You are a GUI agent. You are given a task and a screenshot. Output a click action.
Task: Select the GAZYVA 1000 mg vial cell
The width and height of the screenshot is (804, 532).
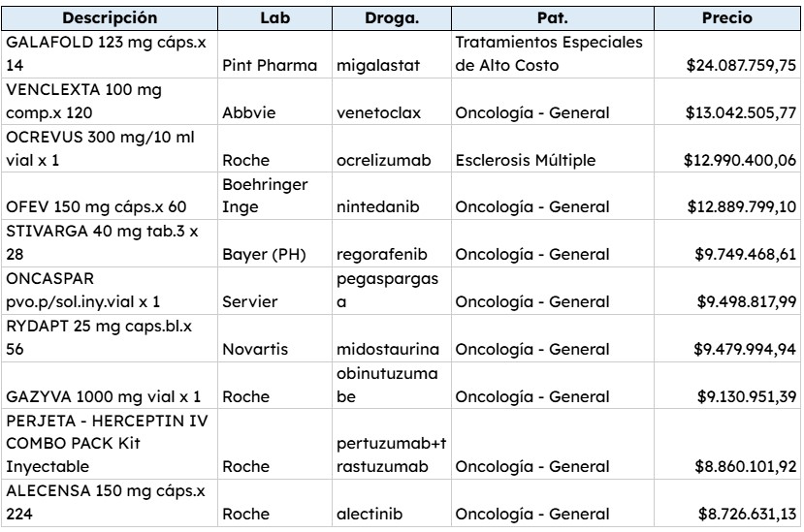coord(103,395)
